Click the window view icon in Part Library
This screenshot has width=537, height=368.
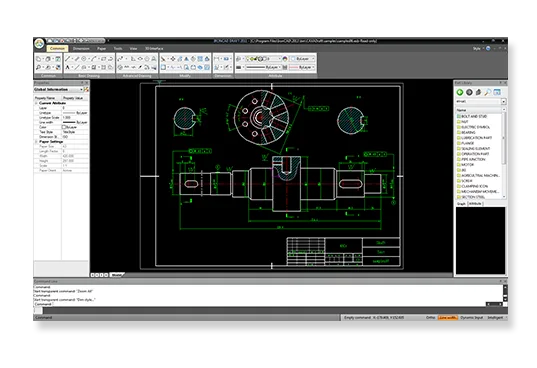tap(497, 92)
